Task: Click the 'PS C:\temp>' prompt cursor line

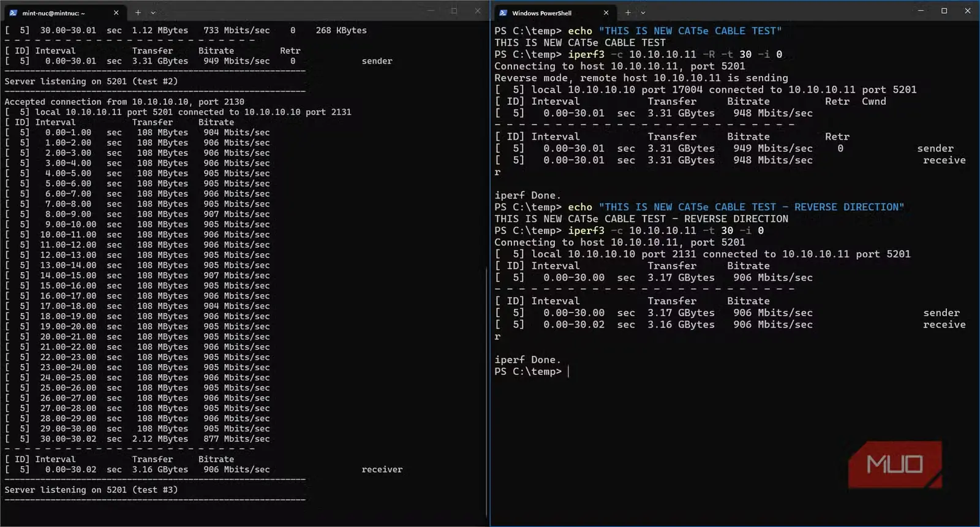Action: (532, 371)
